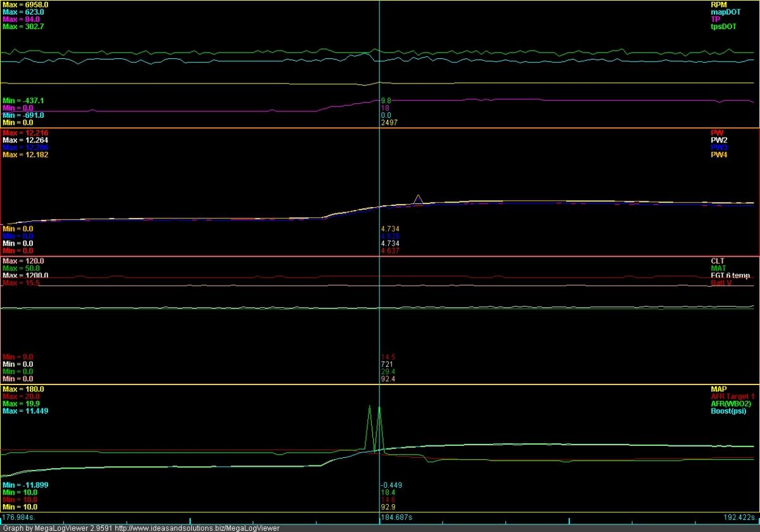
Task: Select the MAT legend label
Action: click(x=718, y=269)
